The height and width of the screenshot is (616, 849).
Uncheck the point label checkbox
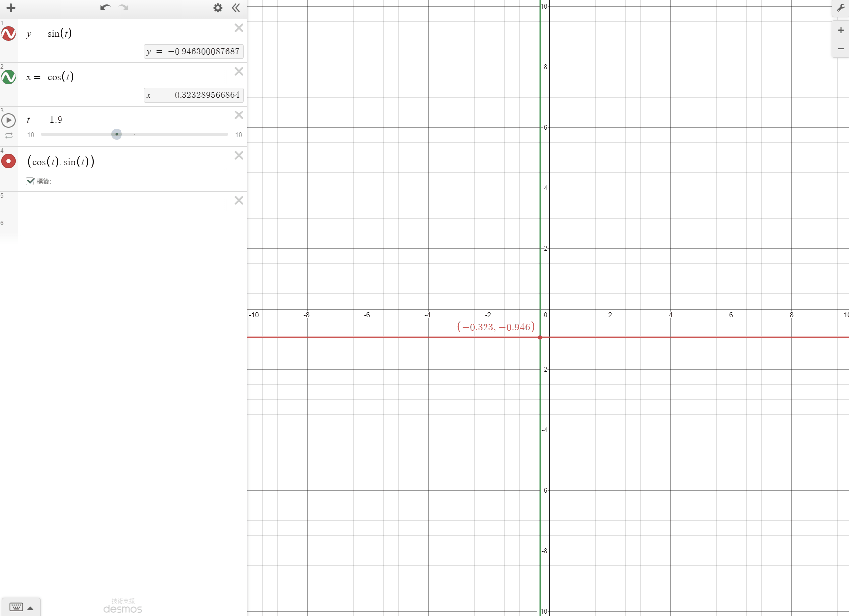click(x=30, y=181)
